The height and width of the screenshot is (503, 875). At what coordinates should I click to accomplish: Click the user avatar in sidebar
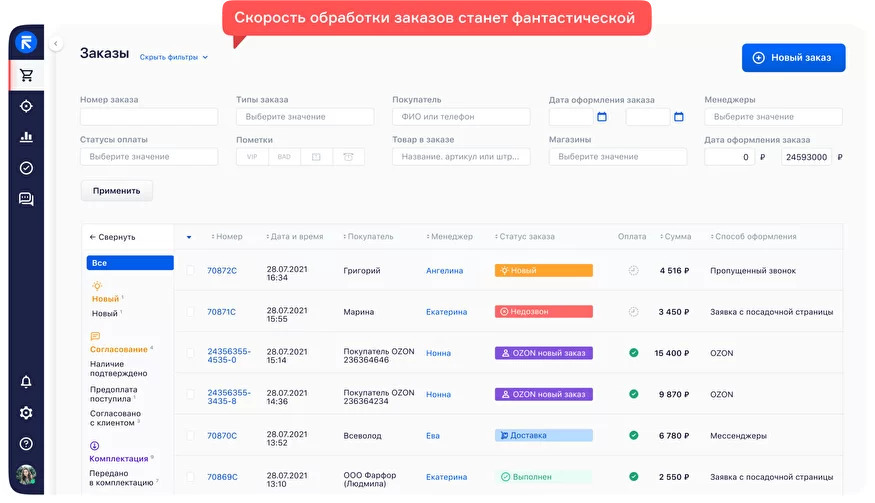point(26,475)
